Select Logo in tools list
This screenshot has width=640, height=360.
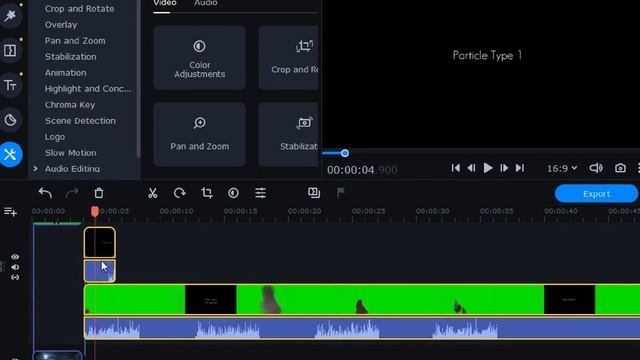coord(55,137)
